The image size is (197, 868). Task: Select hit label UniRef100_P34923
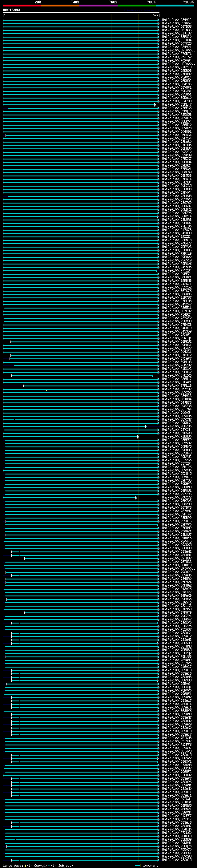coord(176,396)
